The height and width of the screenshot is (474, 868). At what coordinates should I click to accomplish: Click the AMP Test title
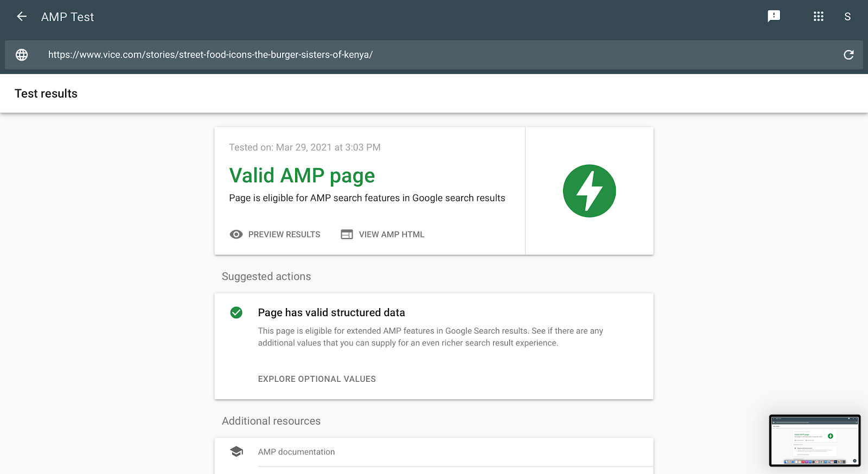tap(67, 17)
